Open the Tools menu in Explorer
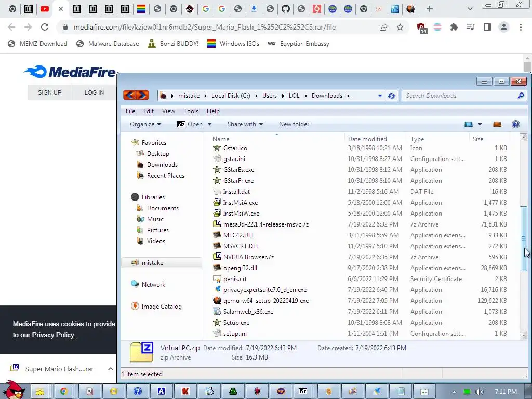 click(x=191, y=111)
